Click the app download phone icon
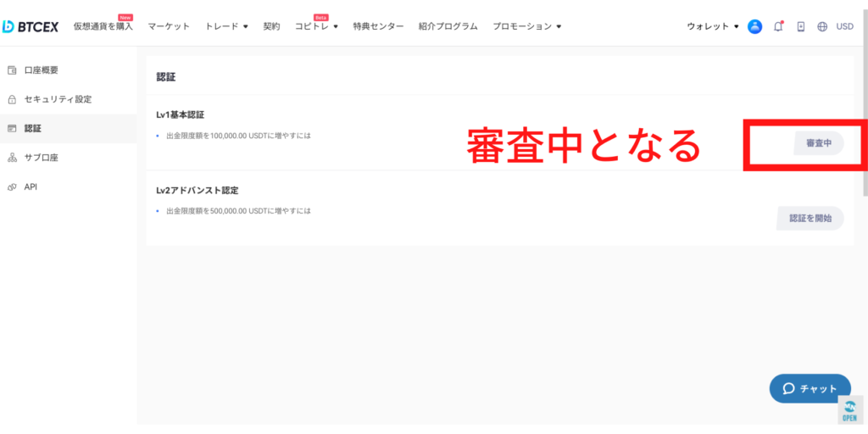The image size is (868, 434). (x=800, y=26)
